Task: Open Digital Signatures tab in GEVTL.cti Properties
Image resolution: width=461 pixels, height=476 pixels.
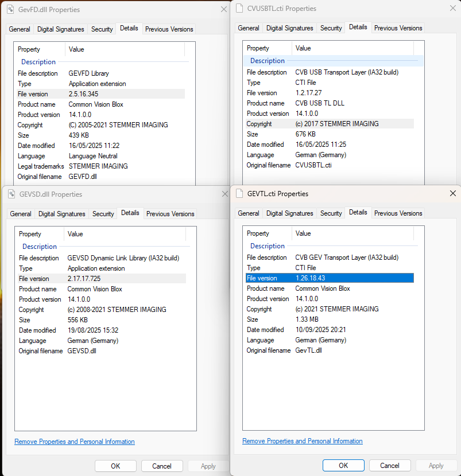Action: [289, 213]
